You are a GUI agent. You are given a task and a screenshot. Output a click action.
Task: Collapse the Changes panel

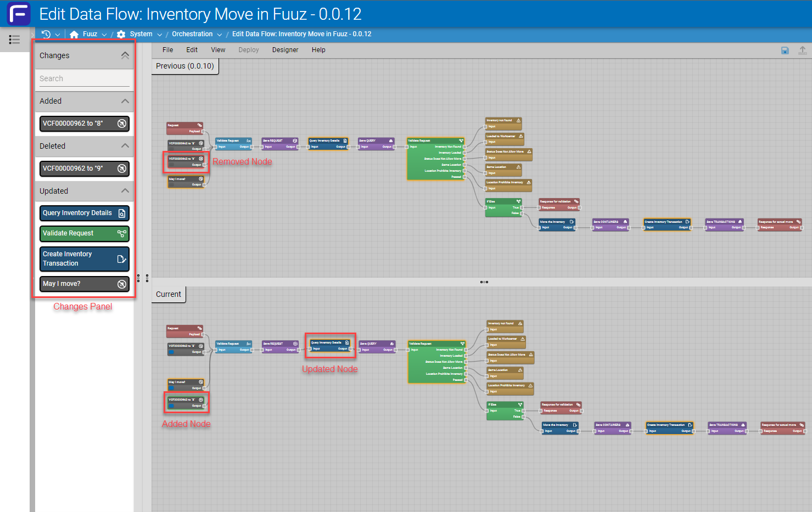point(125,55)
